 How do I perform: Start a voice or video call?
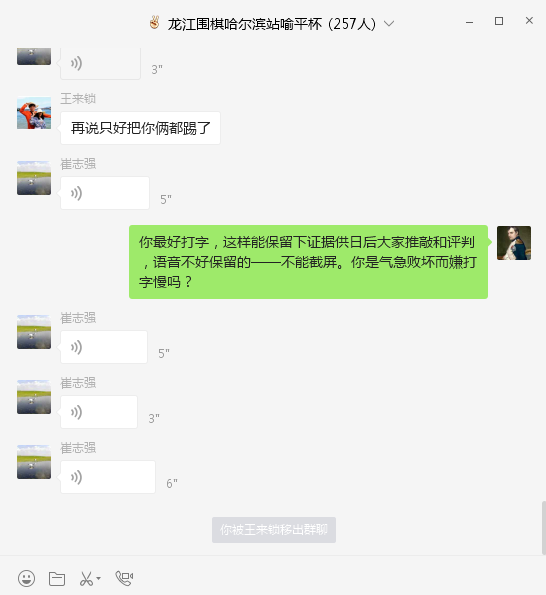point(124,578)
